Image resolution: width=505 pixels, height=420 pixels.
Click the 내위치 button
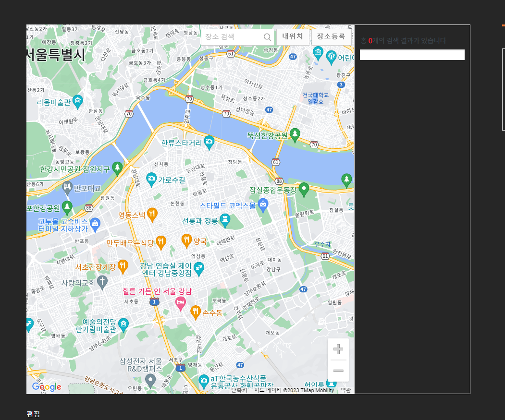click(x=293, y=36)
